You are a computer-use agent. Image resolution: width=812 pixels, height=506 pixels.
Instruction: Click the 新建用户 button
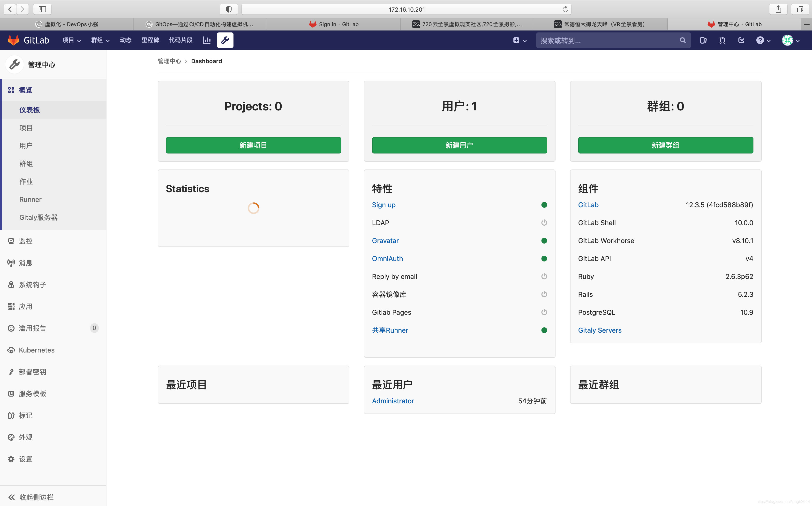click(x=459, y=145)
